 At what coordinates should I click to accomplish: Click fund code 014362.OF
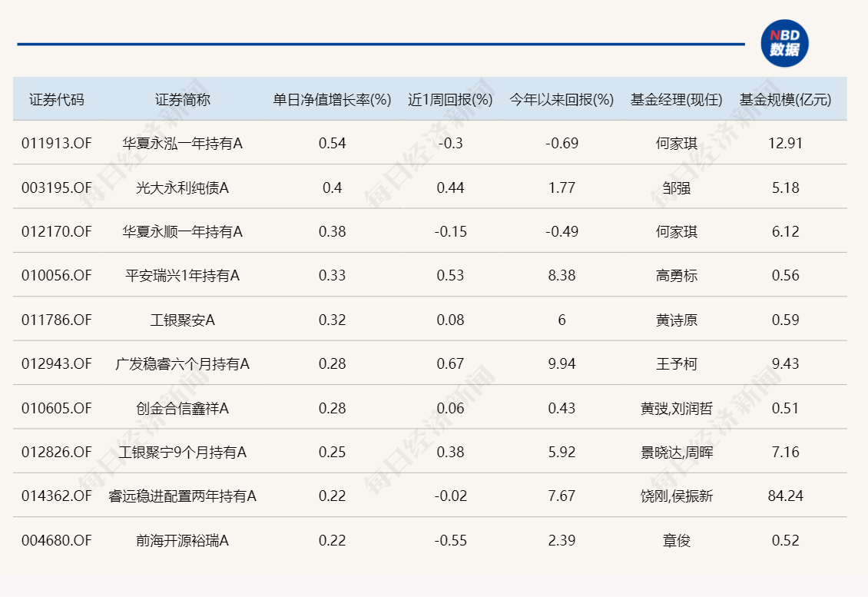pyautogui.click(x=57, y=496)
